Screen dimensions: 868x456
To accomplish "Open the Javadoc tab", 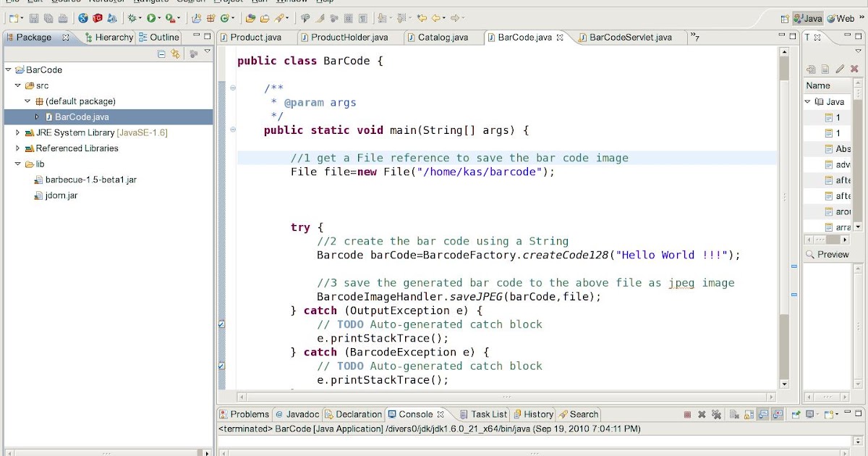I will 297,415.
